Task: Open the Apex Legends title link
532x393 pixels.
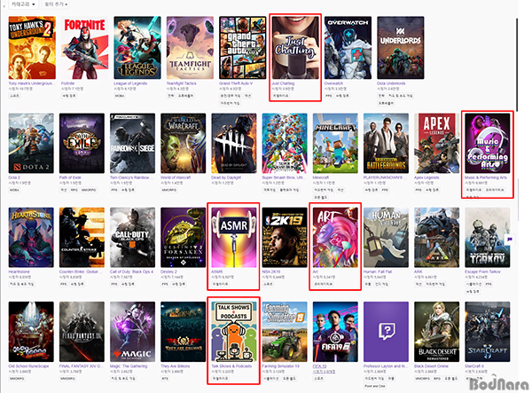Action: [x=426, y=177]
